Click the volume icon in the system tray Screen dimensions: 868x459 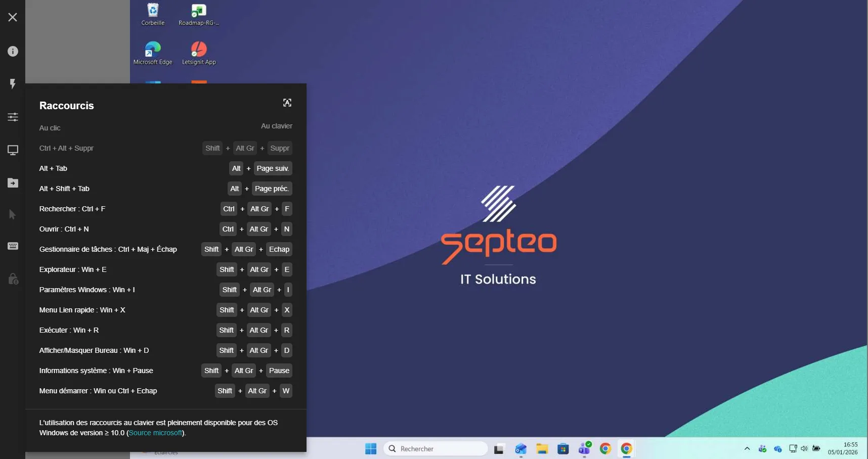pos(804,448)
